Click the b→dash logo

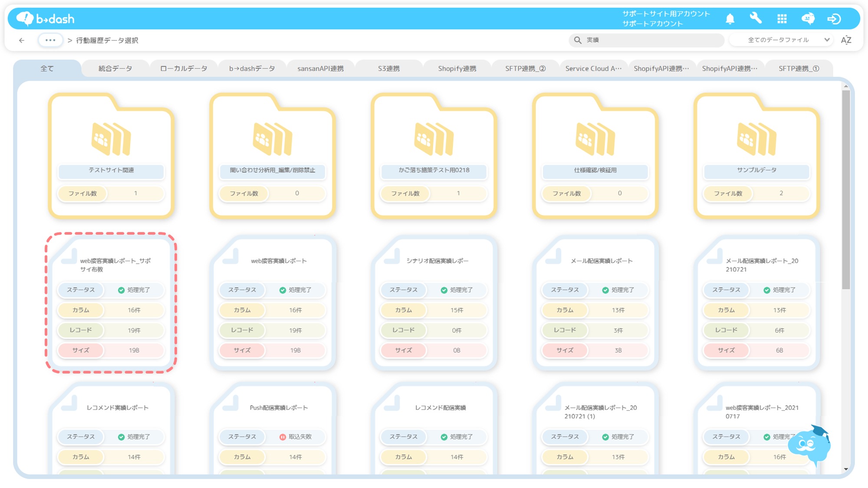[x=46, y=19]
